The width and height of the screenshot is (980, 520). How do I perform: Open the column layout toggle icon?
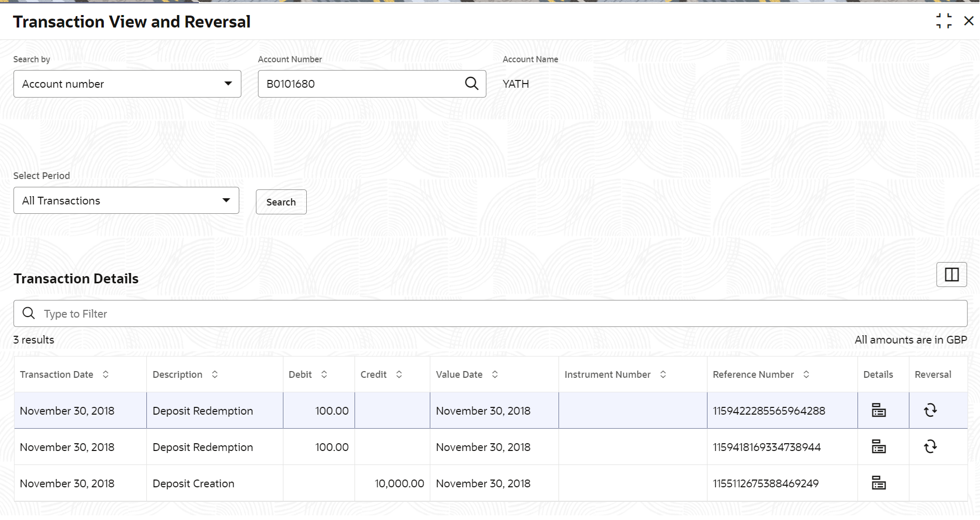pos(951,275)
